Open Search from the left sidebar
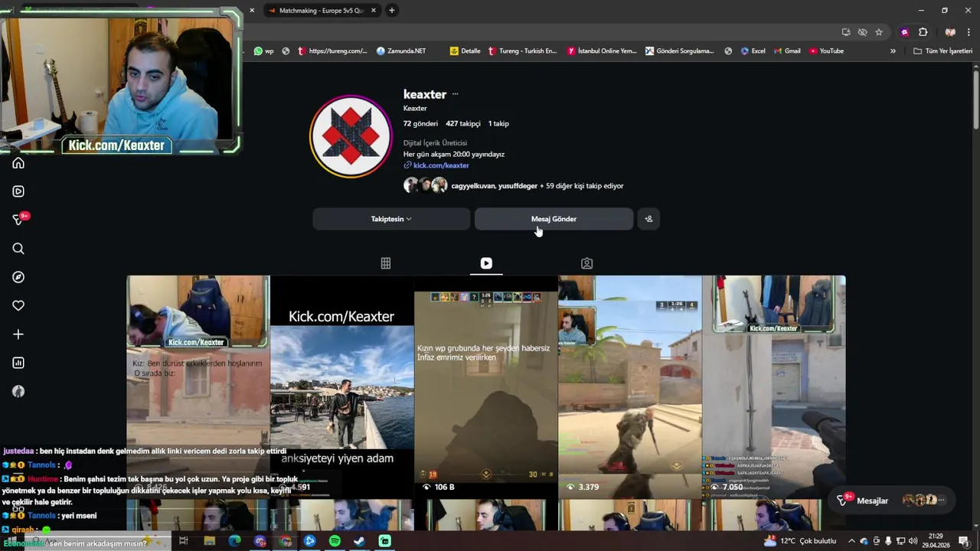 coord(18,249)
